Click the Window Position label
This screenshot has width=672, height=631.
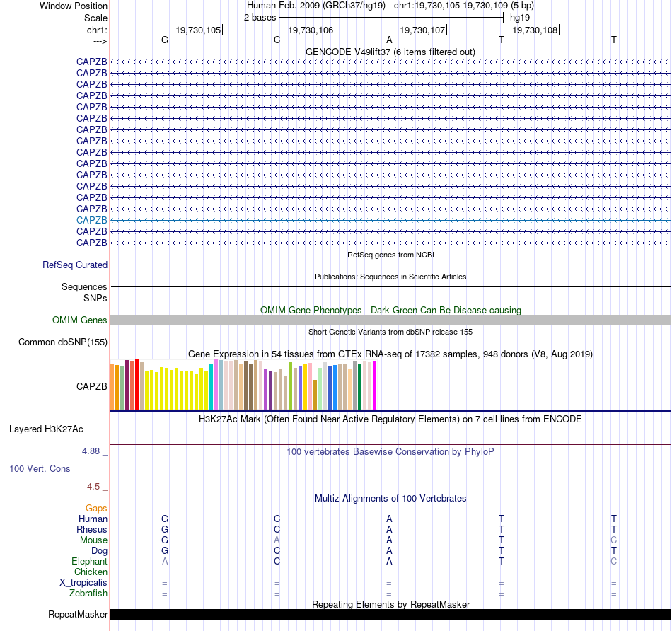pos(74,6)
